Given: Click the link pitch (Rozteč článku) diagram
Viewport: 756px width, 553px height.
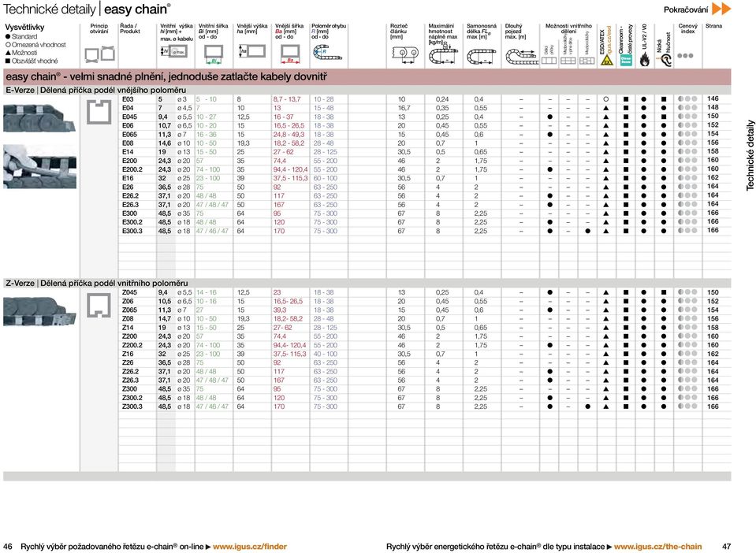Looking at the screenshot, I should (x=405, y=55).
